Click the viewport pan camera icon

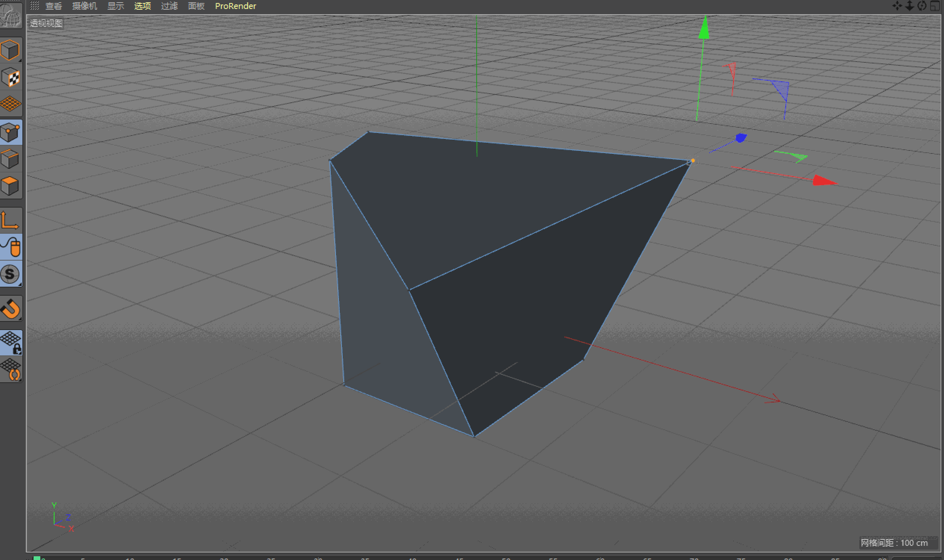pos(897,6)
